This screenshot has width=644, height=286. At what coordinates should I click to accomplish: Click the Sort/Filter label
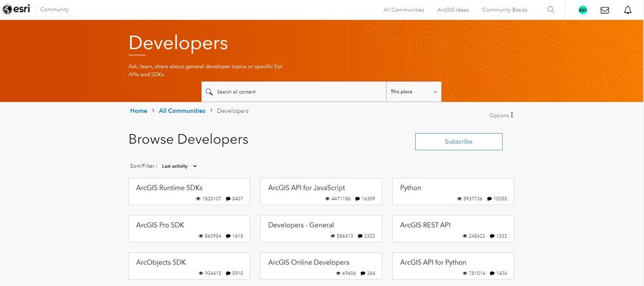(143, 167)
